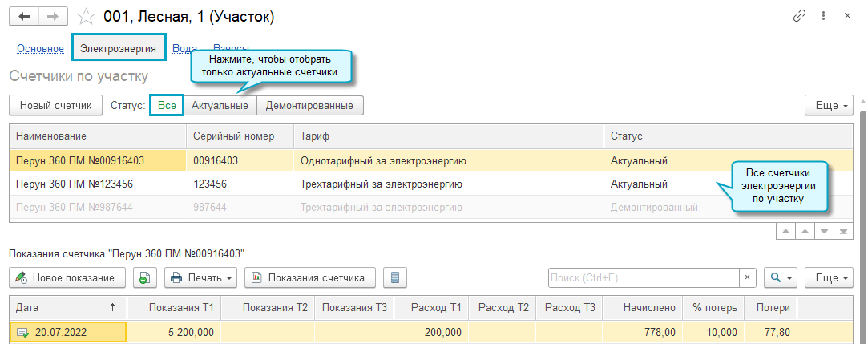Filter meters by Демонтированные status
The width and height of the screenshot is (868, 344).
click(309, 105)
